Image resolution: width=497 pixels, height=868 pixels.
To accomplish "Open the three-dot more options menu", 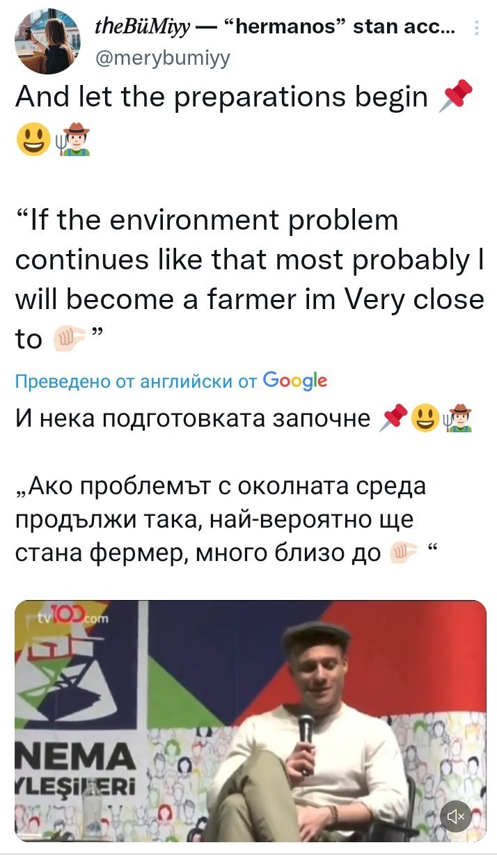I will click(x=476, y=29).
